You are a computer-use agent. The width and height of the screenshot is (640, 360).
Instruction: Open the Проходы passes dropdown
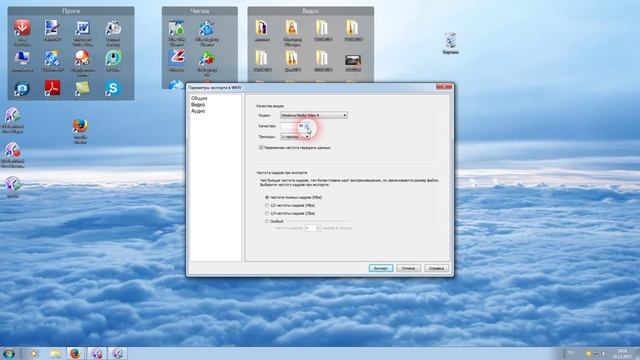point(295,137)
